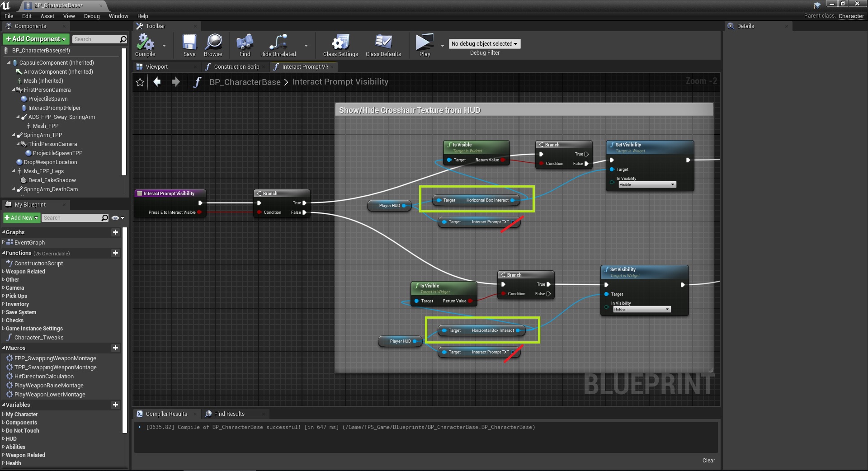Viewport: 868px width, 471px height.
Task: Favorite this graph with star icon
Action: tap(140, 82)
